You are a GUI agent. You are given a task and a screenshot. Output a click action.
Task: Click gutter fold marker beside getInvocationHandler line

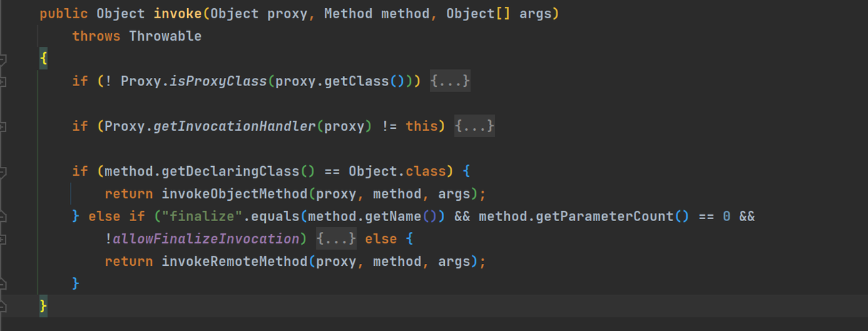(x=2, y=126)
